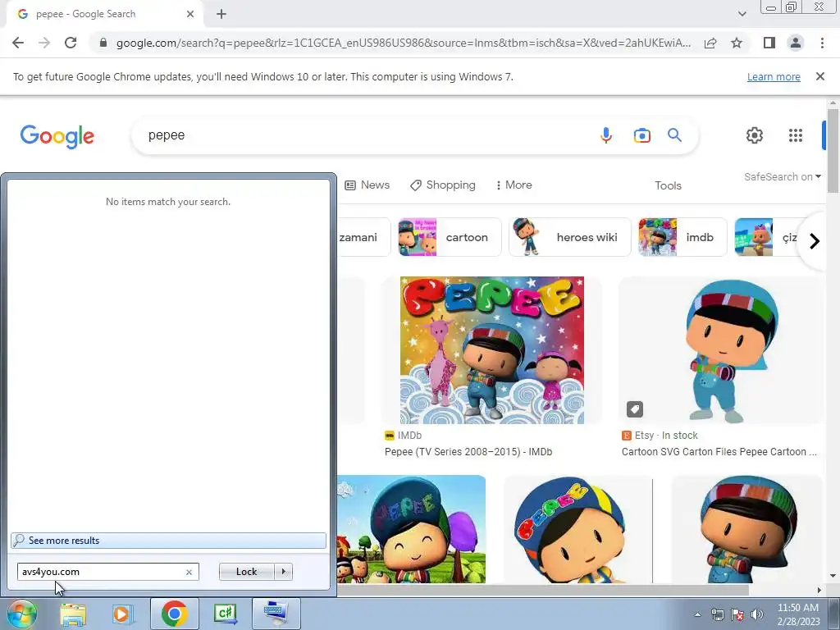The width and height of the screenshot is (840, 630).
Task: Open a new Chrome tab
Action: point(221,14)
